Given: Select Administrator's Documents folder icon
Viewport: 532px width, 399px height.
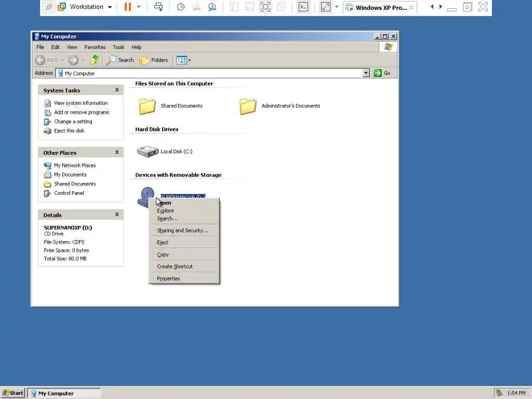Looking at the screenshot, I should pyautogui.click(x=248, y=106).
